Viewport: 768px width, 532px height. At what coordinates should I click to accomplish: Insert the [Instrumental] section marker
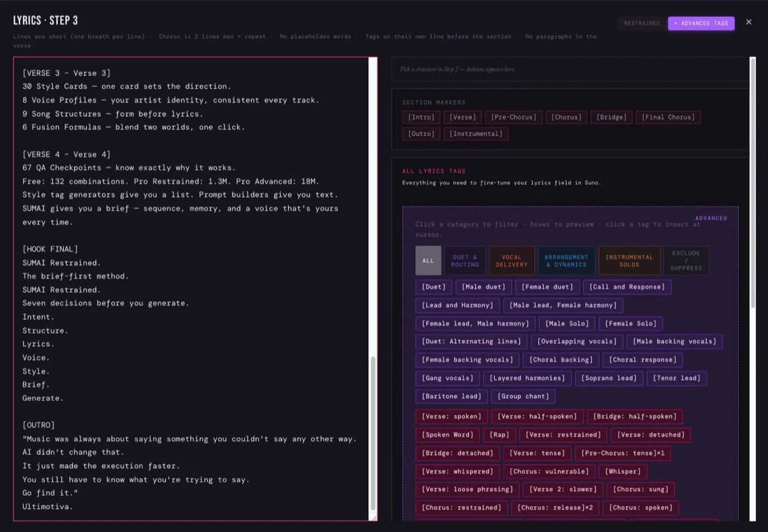(476, 134)
